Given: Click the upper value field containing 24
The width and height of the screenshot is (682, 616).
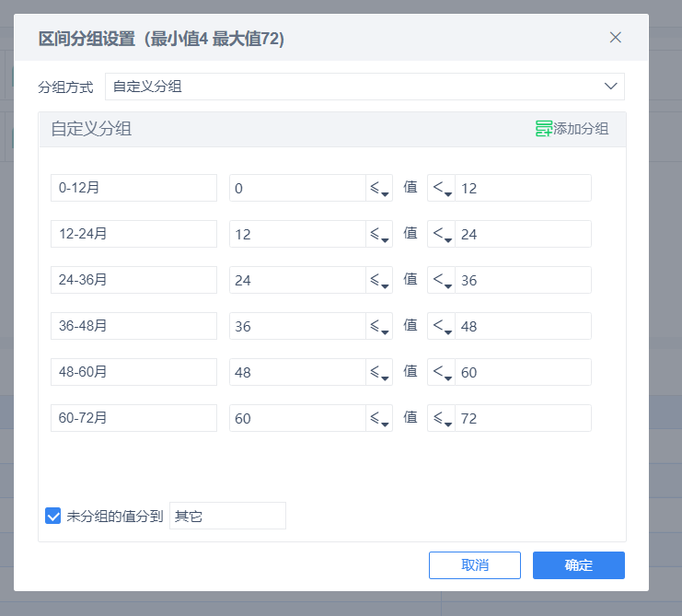Looking at the screenshot, I should 523,234.
